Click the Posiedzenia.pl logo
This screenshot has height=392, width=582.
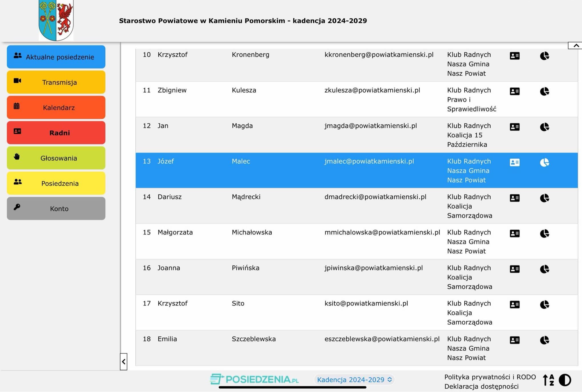[x=254, y=379]
